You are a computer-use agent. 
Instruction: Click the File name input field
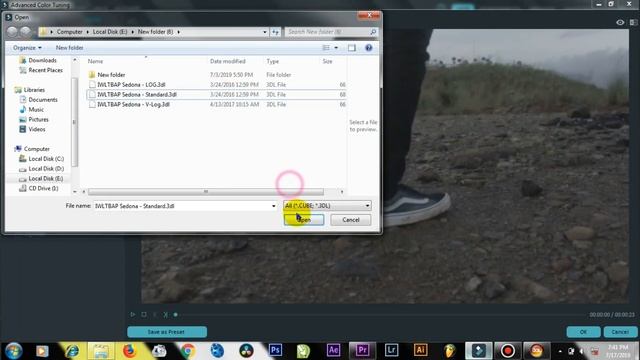pos(182,206)
